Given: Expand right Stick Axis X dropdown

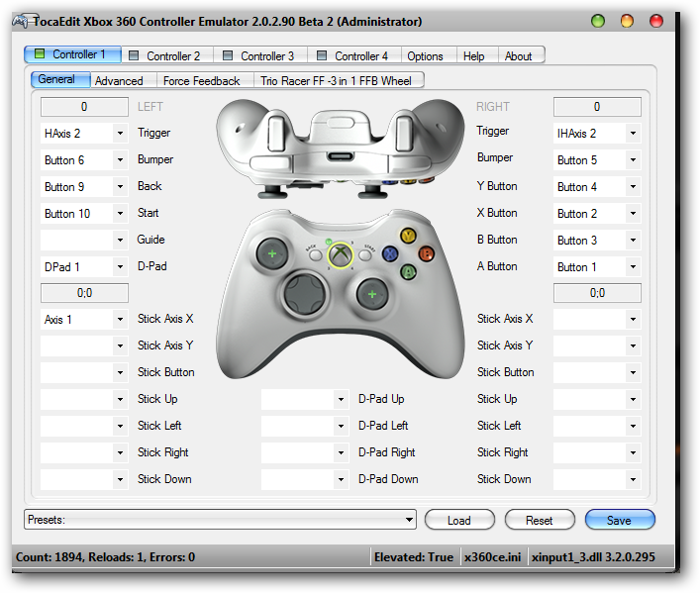Looking at the screenshot, I should (597, 320).
